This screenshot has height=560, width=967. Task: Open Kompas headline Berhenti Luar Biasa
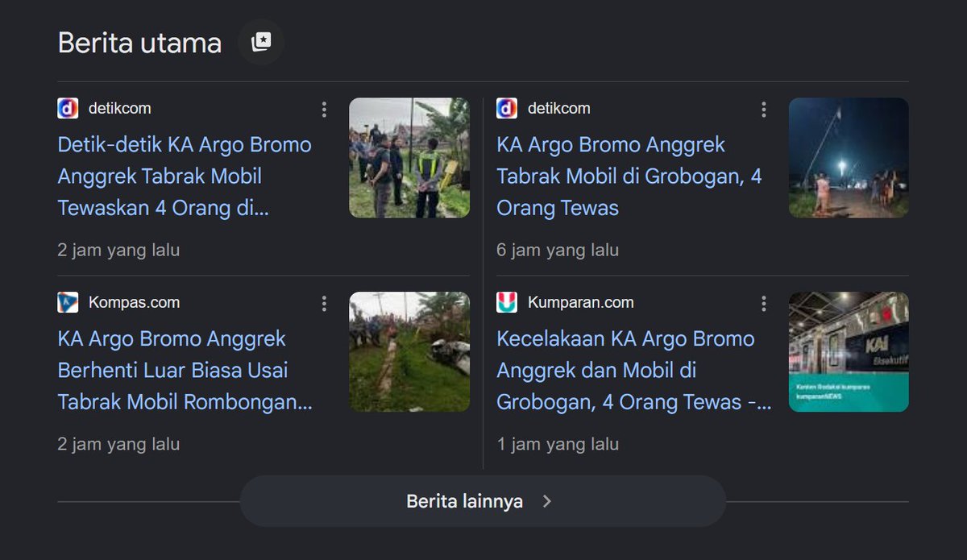(185, 371)
